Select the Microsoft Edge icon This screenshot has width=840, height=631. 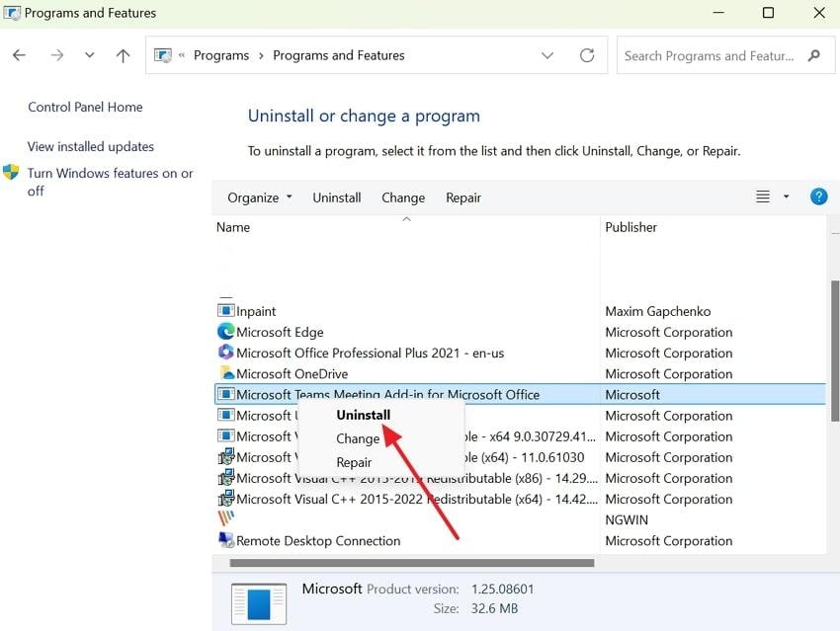point(225,331)
